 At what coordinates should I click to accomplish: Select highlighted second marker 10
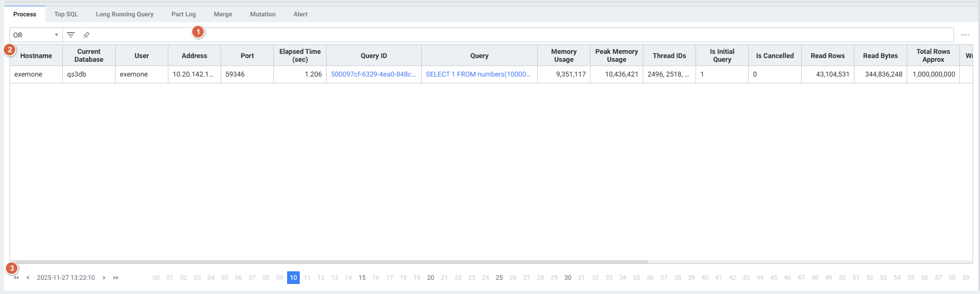tap(293, 278)
